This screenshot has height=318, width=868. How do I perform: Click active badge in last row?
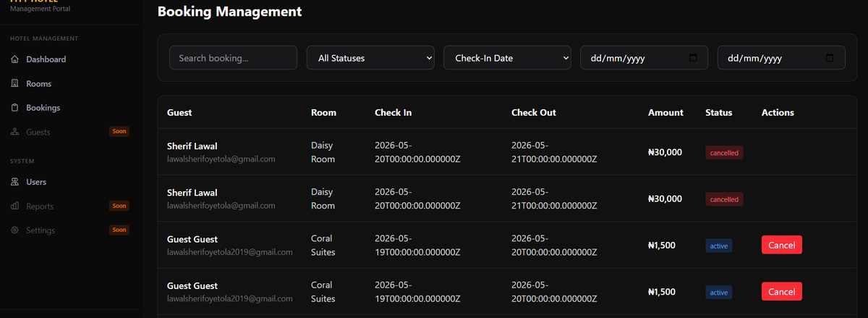[719, 292]
